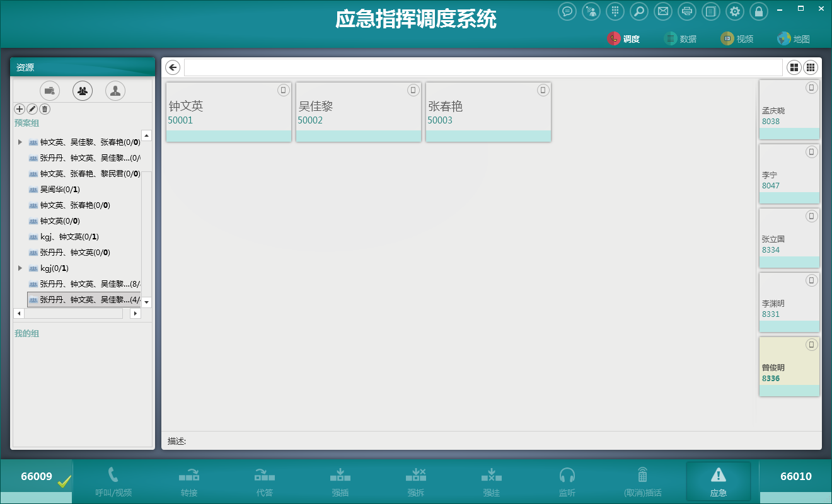Open the mail envelope icon
Screen dimensions: 832x504
click(x=662, y=11)
